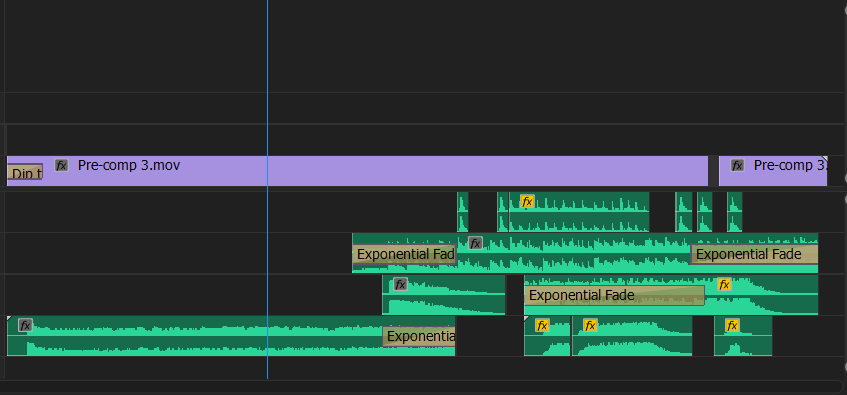Select the last small audio clip on the top audio track
The height and width of the screenshot is (395, 847).
735,212
